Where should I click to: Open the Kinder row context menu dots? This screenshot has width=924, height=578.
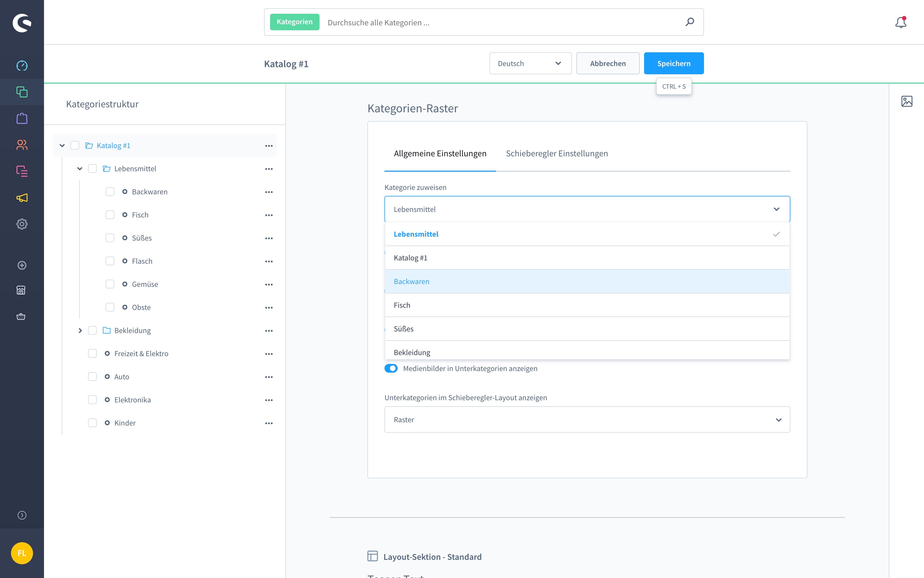pos(269,423)
